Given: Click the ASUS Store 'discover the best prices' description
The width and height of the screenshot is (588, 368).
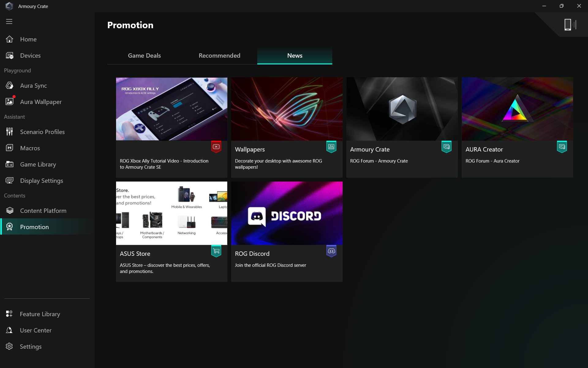Looking at the screenshot, I should pos(165,268).
